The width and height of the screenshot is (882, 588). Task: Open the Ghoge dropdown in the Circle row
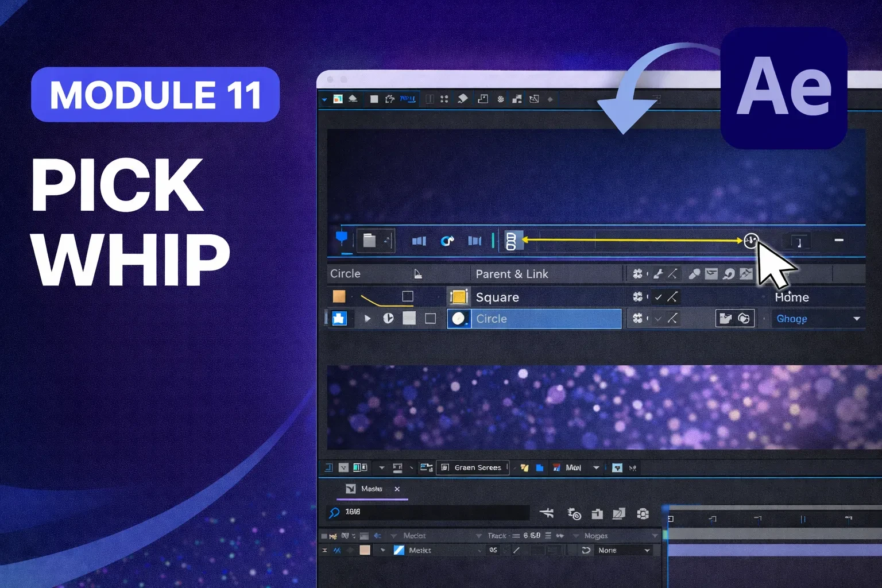(x=818, y=319)
